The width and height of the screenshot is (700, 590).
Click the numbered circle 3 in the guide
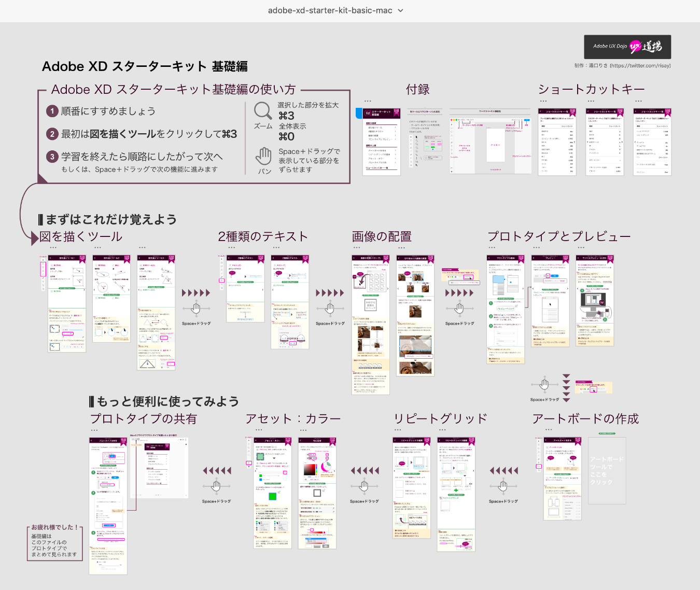[x=52, y=157]
